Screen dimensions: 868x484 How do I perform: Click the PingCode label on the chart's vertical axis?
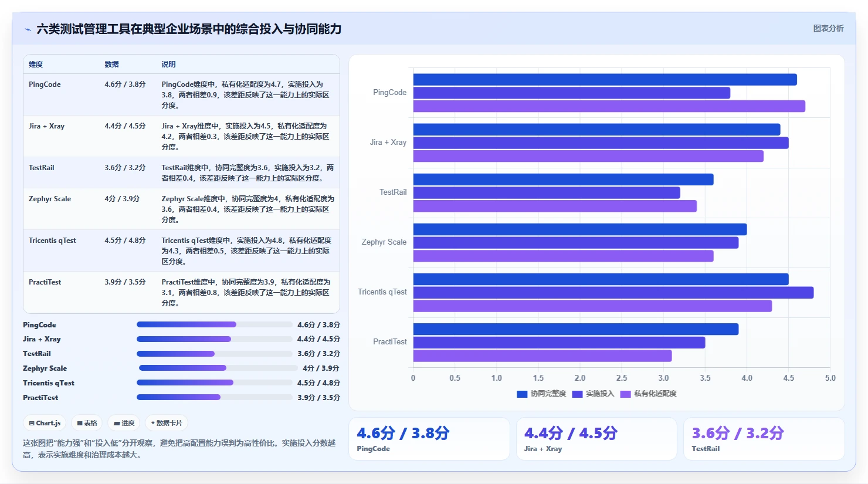(389, 93)
